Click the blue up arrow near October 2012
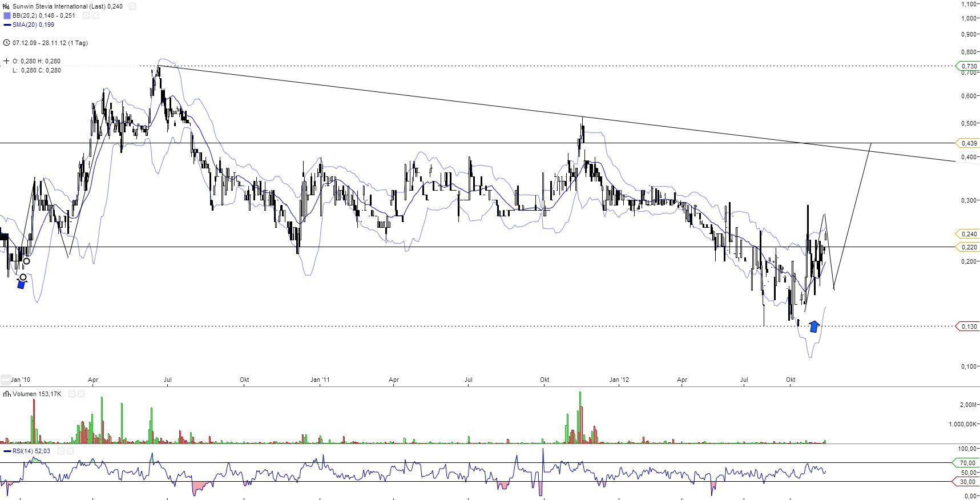Viewport: 980px width, 500px height. point(814,326)
